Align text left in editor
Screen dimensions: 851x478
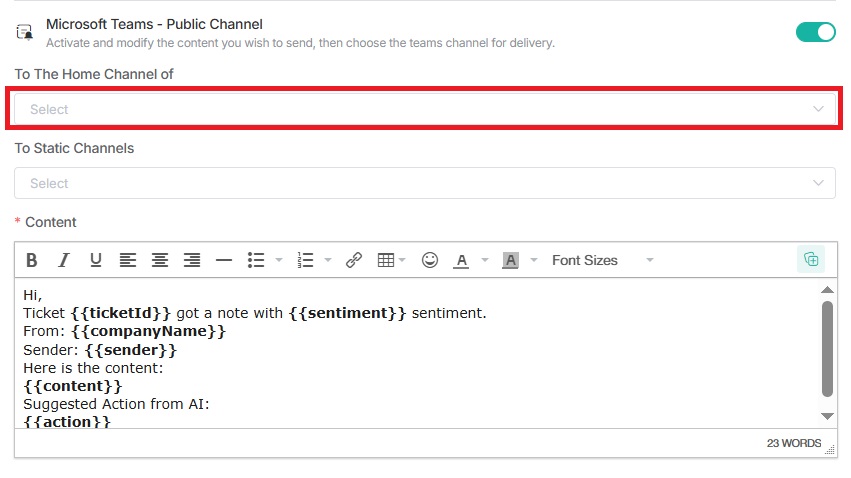coord(128,260)
